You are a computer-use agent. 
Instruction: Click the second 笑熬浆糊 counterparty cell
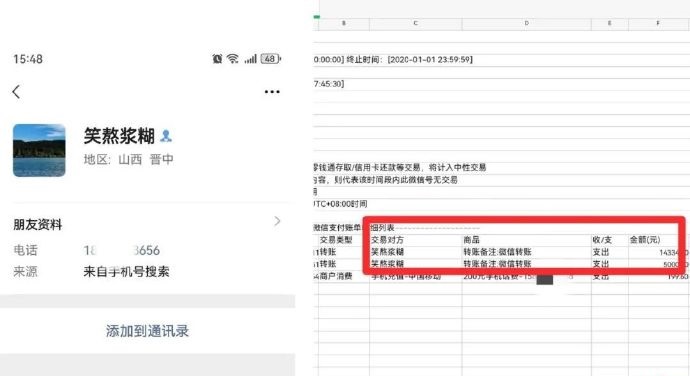(415, 264)
